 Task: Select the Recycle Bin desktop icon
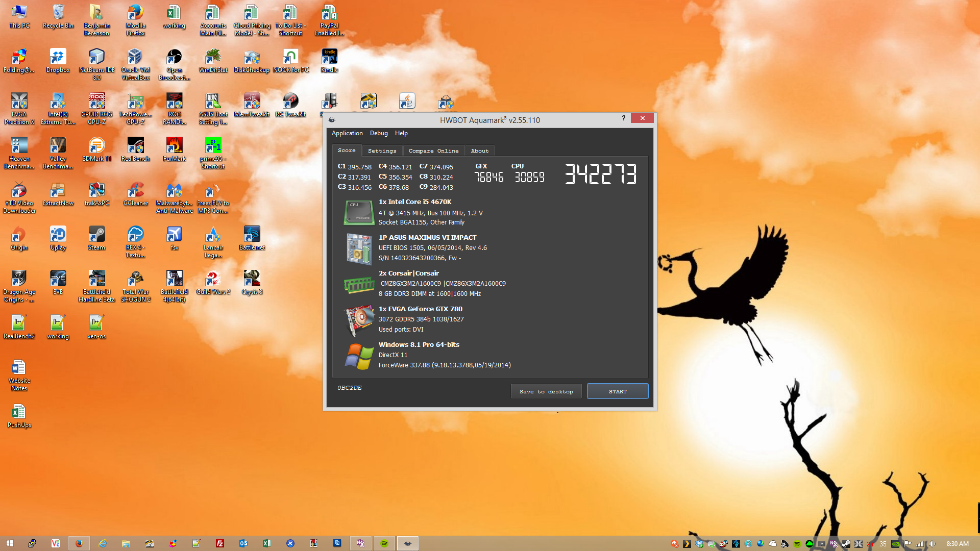(x=58, y=16)
